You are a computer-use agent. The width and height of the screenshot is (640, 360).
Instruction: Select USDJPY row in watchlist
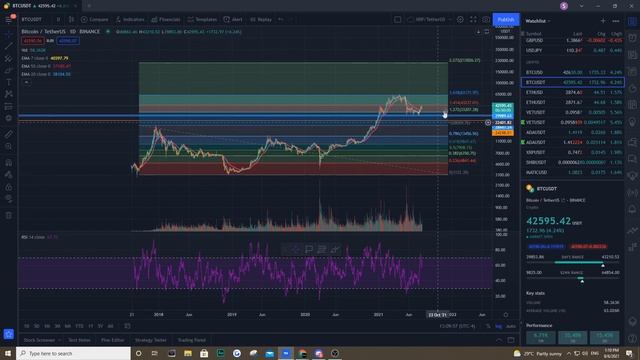(573, 51)
